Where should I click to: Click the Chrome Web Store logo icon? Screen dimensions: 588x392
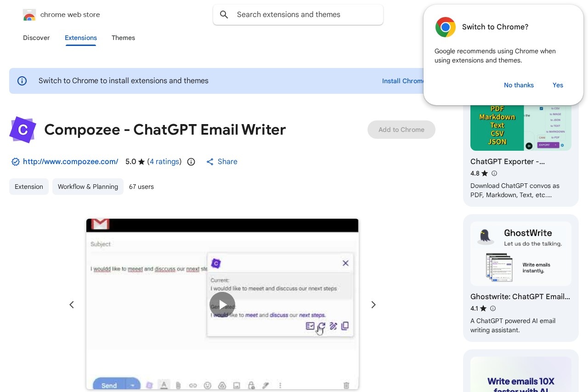[x=29, y=15]
